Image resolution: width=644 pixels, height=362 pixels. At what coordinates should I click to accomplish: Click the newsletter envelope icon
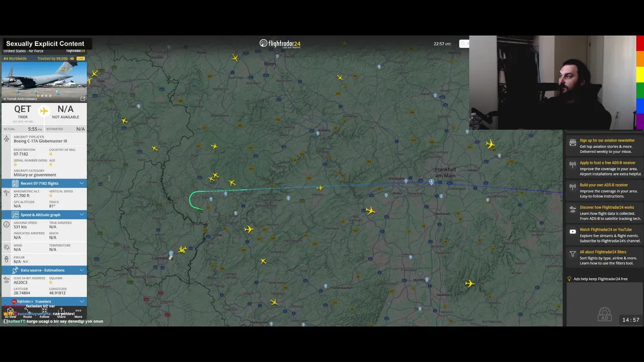pos(573,143)
